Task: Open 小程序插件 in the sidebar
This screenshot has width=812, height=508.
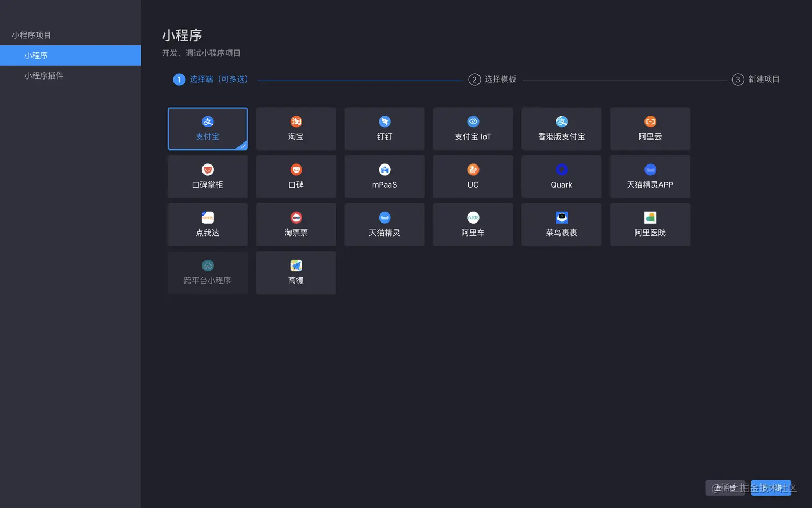Action: (x=70, y=76)
